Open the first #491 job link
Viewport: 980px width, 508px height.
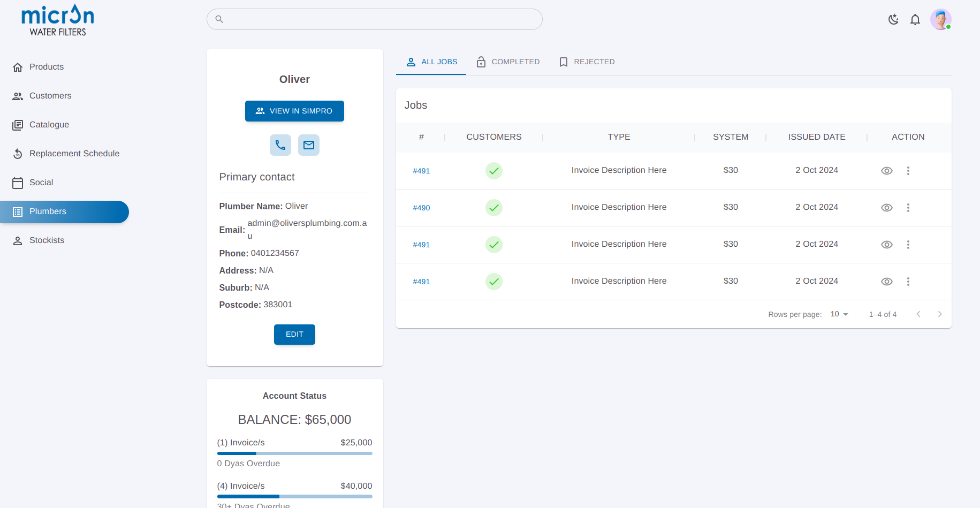coord(421,171)
